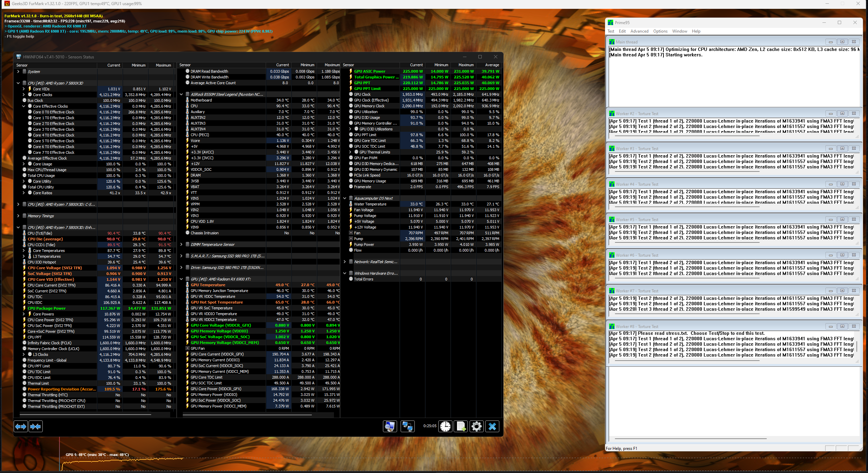Click the remote network monitors icon
Image resolution: width=868 pixels, height=473 pixels.
407,426
